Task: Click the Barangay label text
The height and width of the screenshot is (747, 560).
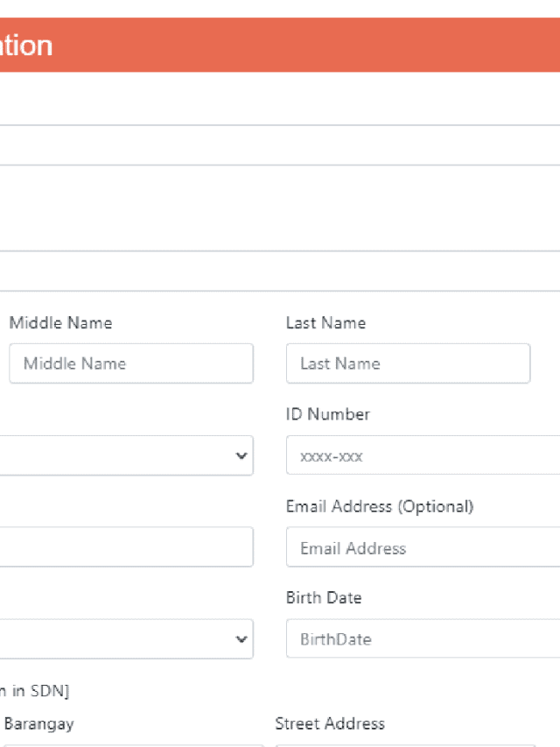Action: [x=38, y=723]
